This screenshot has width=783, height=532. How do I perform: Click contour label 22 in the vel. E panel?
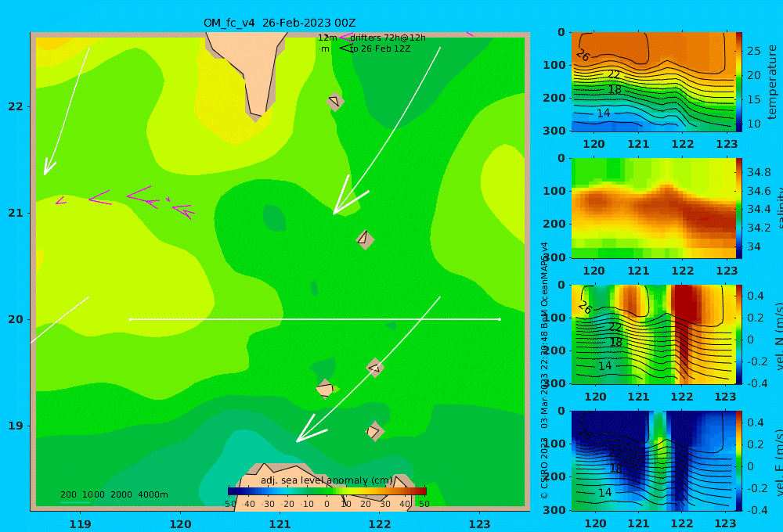(615, 453)
